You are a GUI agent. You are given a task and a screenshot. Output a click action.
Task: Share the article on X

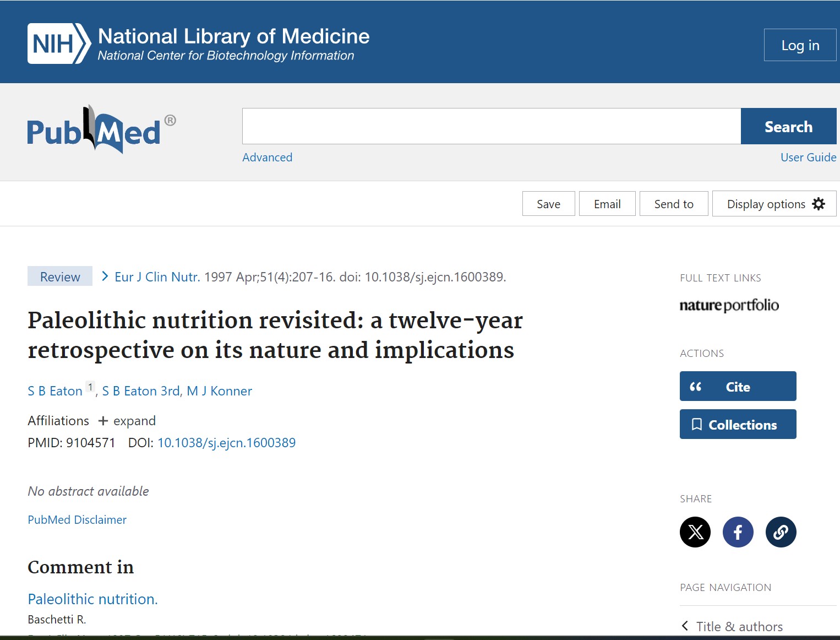[695, 532]
